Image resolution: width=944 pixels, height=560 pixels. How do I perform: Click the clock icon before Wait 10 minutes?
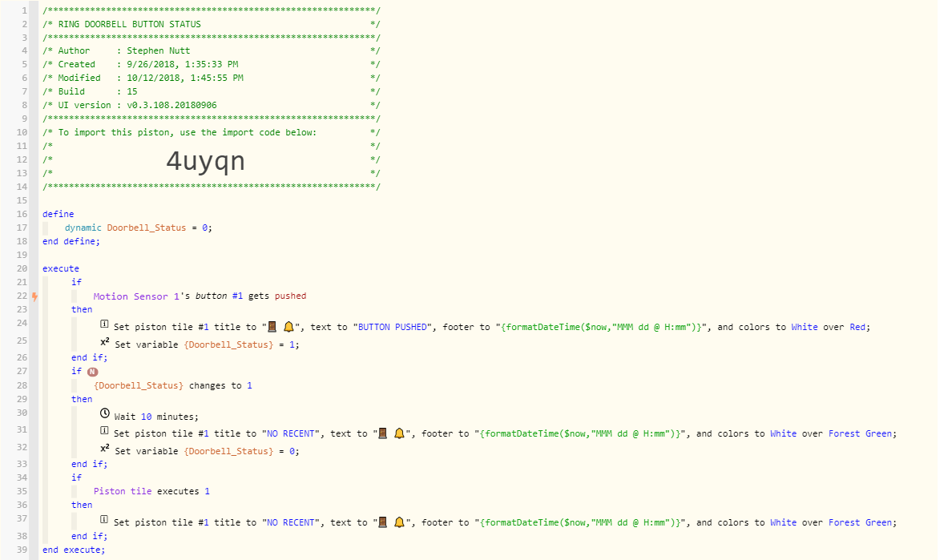[x=105, y=413]
